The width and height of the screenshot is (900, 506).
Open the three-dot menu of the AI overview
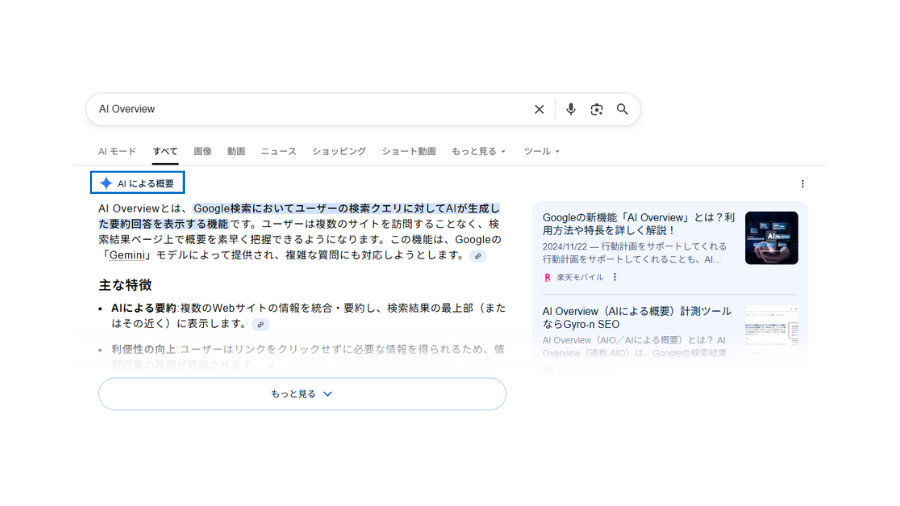(802, 184)
